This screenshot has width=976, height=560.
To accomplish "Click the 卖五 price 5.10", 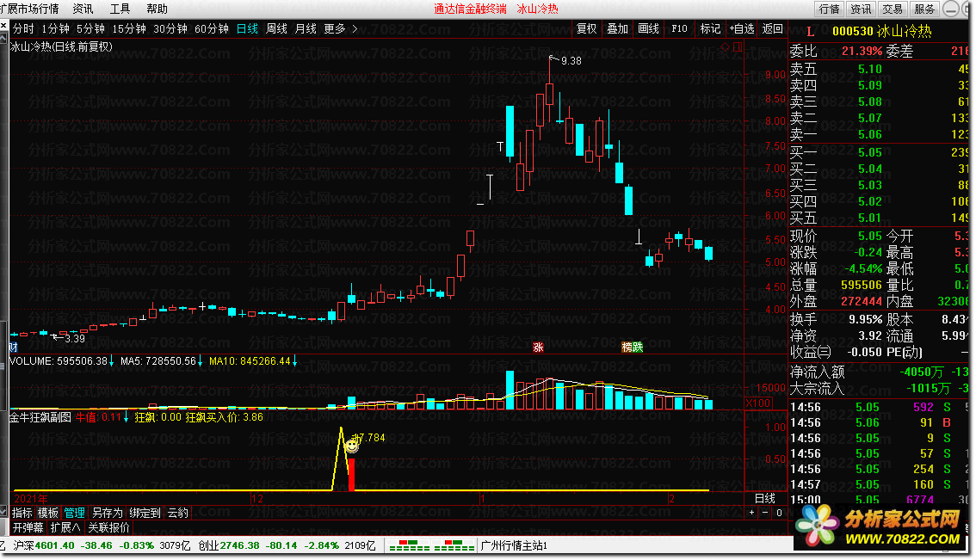I will tap(869, 69).
